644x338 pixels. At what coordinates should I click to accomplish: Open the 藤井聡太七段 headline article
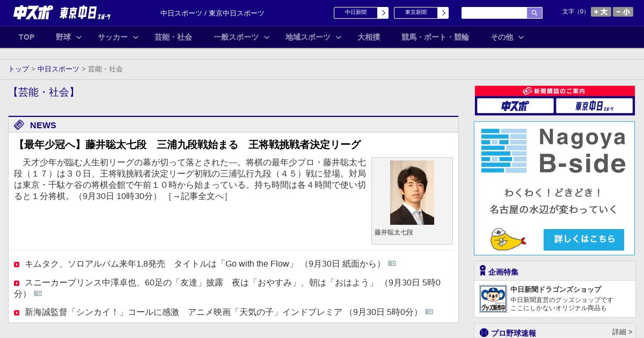pos(188,145)
